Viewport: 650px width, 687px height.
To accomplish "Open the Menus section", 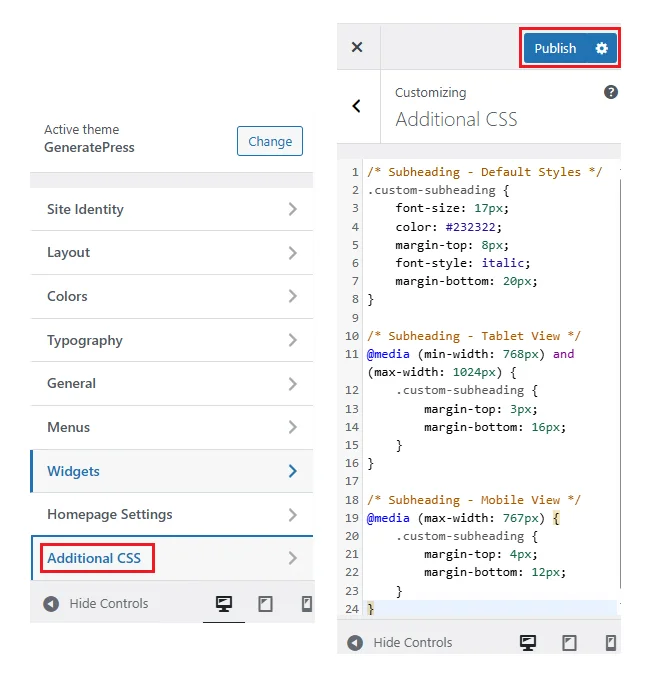I will tap(172, 427).
